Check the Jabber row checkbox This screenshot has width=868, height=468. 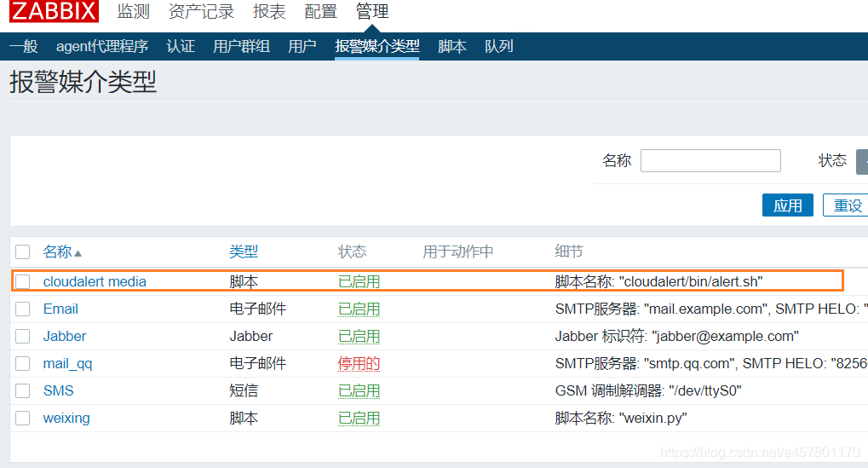coord(23,336)
